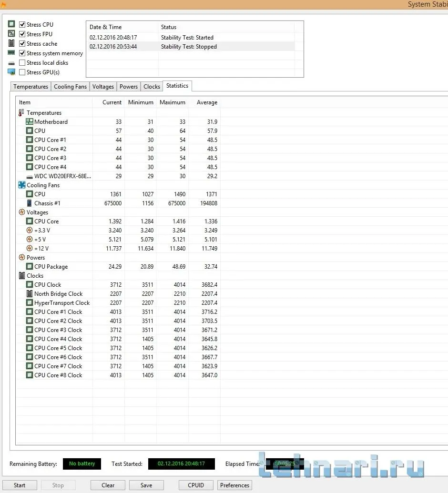Open the Preferences button
The height and width of the screenshot is (493, 448).
pyautogui.click(x=234, y=485)
